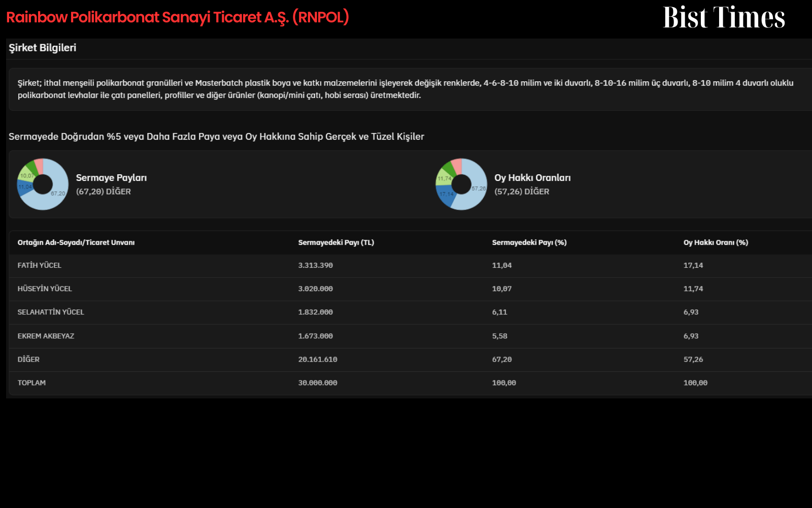Select the Rainbow Polikarbonat Sanayi Ticaret A.Ş. (RNPOL) title
812x508 pixels.
pos(178,17)
